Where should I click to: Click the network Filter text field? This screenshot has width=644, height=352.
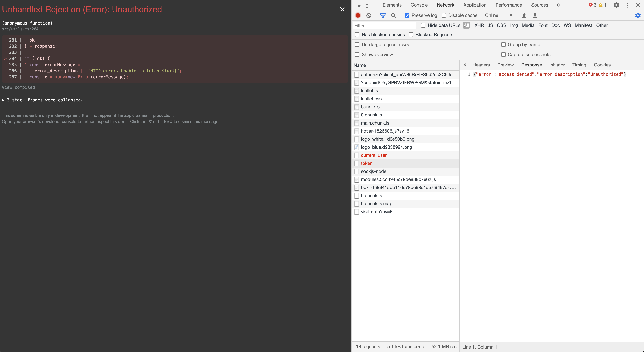tap(385, 26)
